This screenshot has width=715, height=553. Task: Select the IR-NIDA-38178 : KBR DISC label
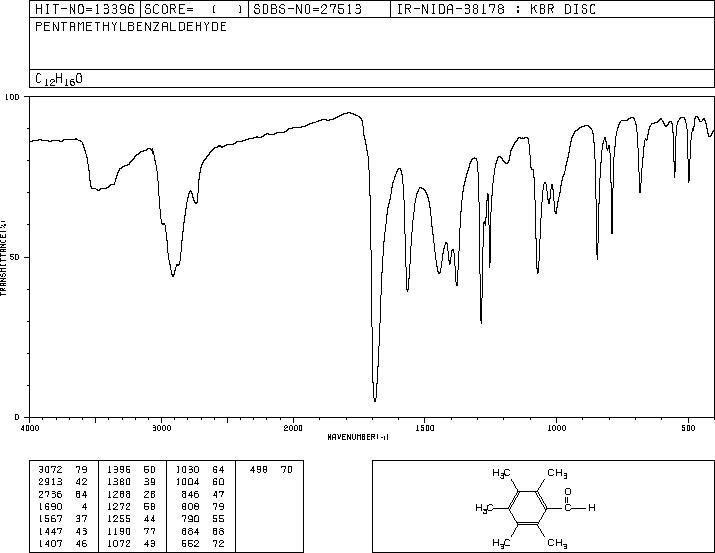point(496,9)
